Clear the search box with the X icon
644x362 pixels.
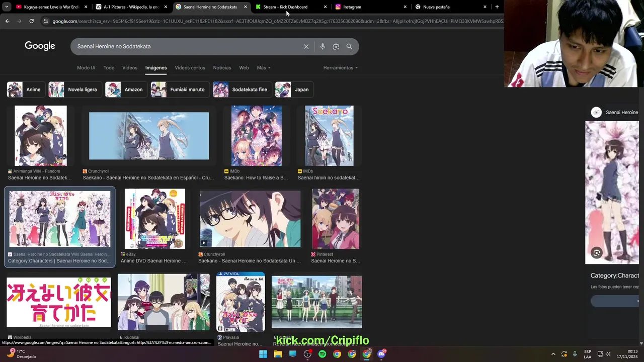[306, 46]
